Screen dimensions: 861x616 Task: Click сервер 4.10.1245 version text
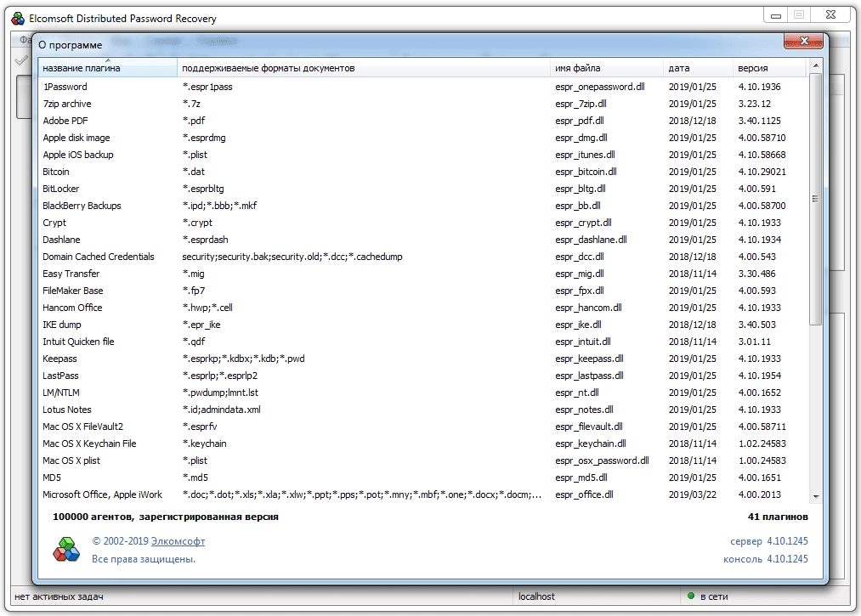click(x=768, y=541)
